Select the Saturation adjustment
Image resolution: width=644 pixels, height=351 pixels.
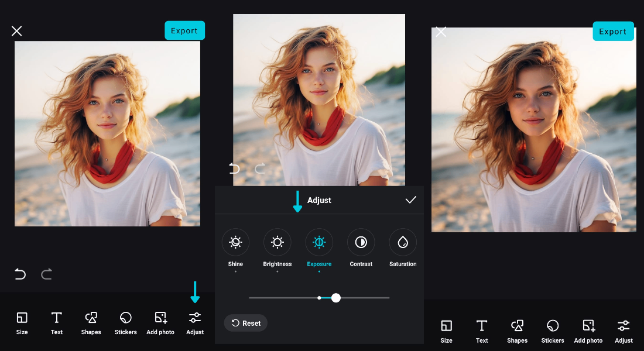pos(403,248)
